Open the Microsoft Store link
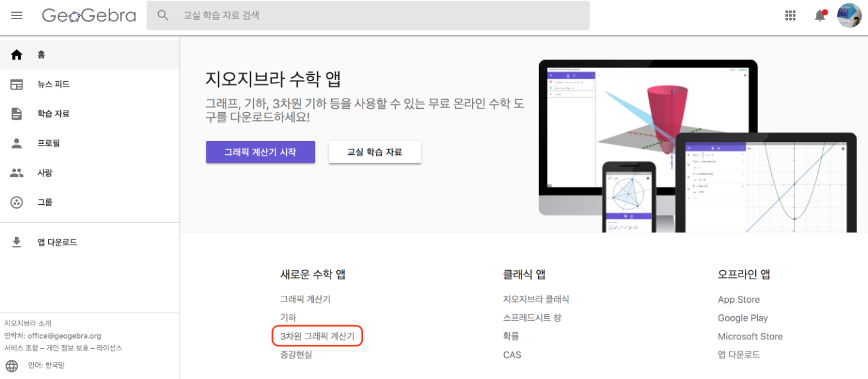 750,336
